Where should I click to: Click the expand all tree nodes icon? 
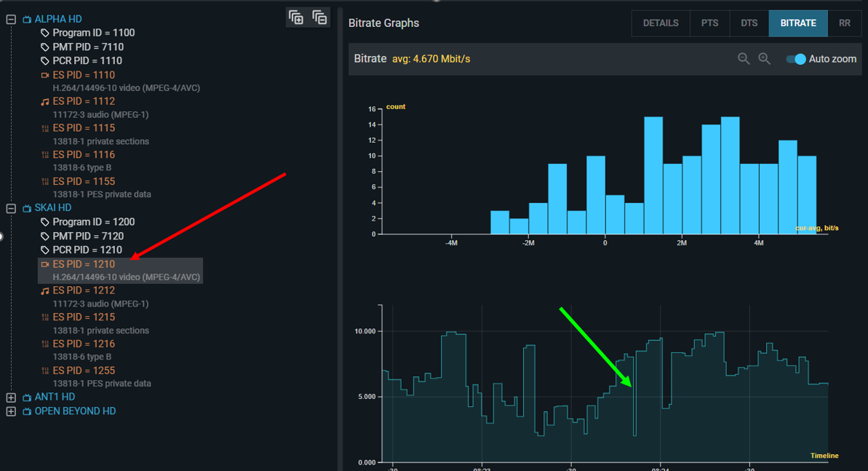296,17
